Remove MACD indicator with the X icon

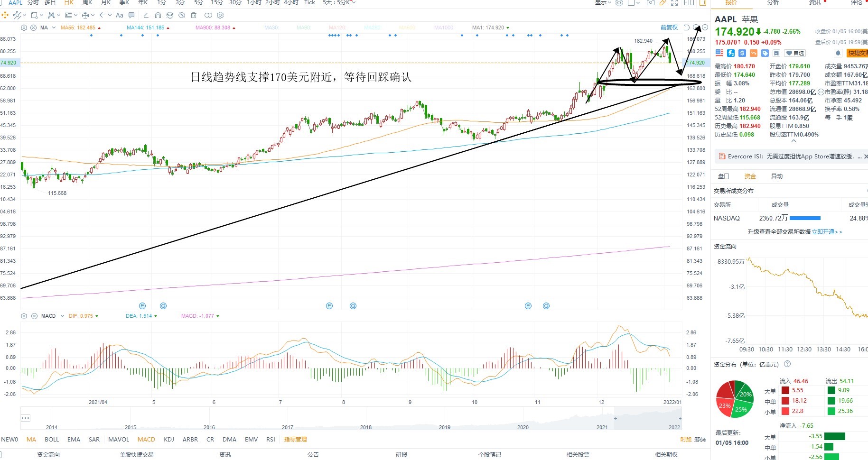pyautogui.click(x=34, y=316)
